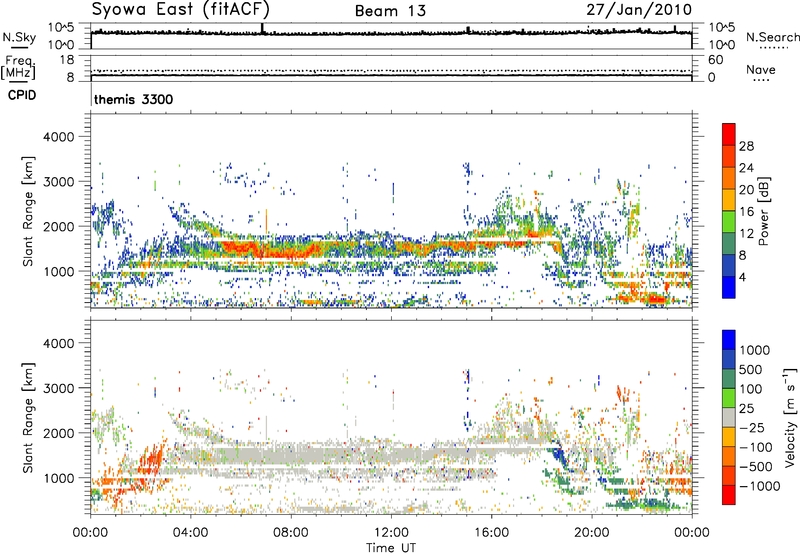Click the red top of power colorbar
The width and height of the screenshot is (800, 554).
click(x=729, y=135)
